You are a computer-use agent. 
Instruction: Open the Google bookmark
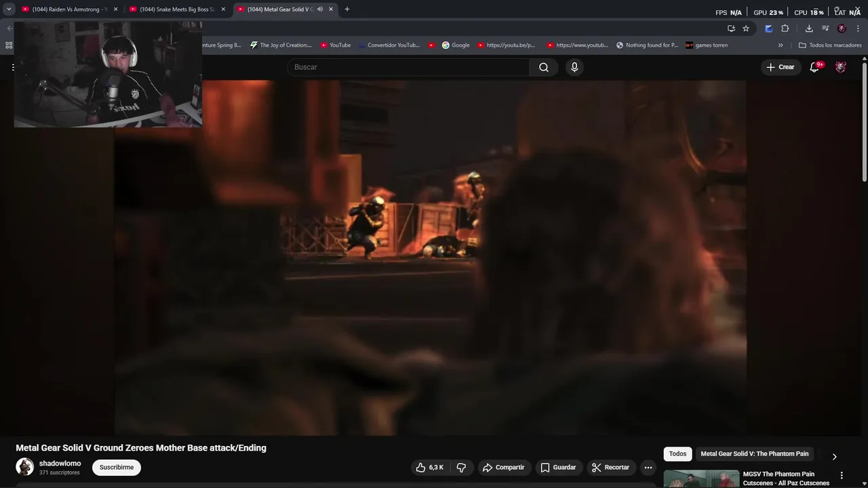click(x=456, y=45)
